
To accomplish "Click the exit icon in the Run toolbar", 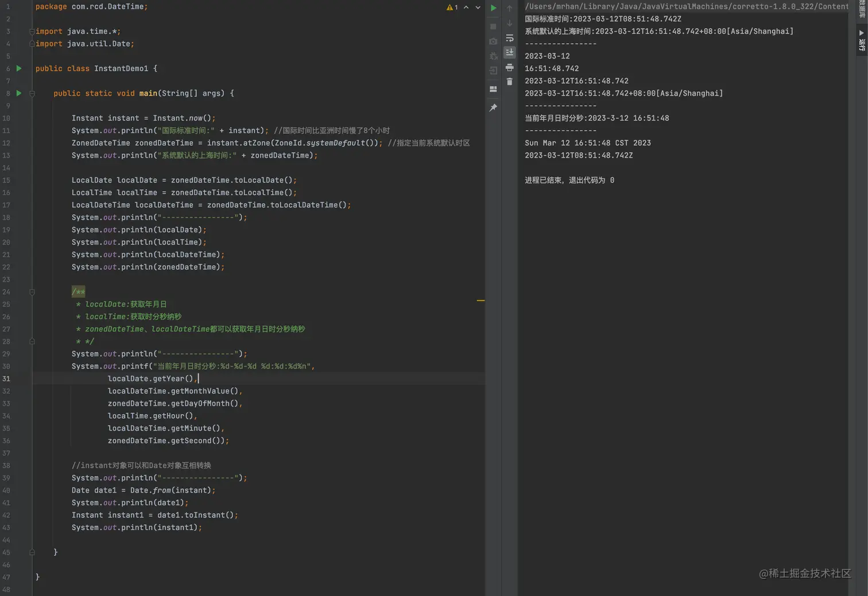I will pyautogui.click(x=493, y=71).
